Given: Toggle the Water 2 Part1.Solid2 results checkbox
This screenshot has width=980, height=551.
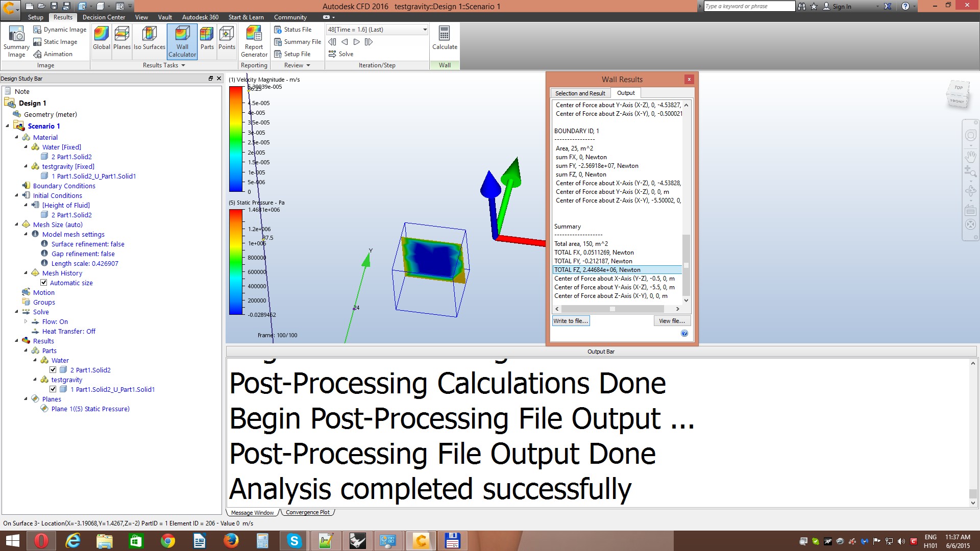Looking at the screenshot, I should 53,370.
